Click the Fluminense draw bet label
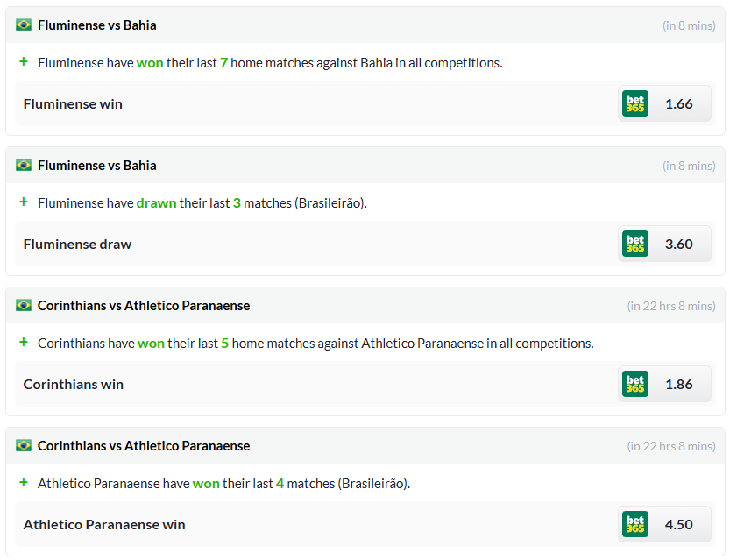 77,244
